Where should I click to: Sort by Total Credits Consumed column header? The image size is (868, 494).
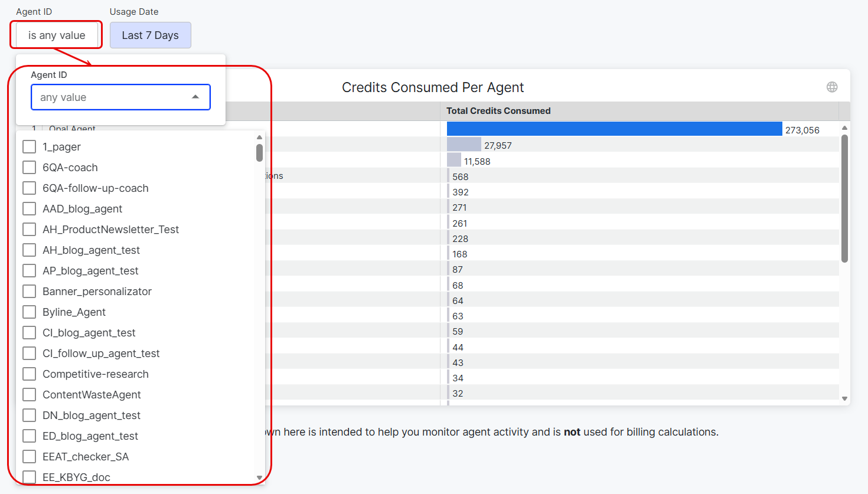pyautogui.click(x=498, y=111)
